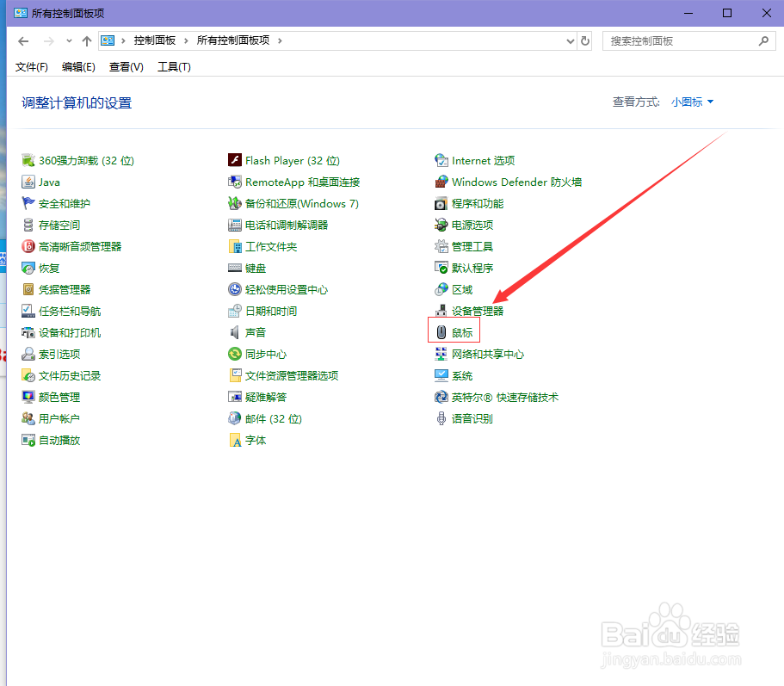
Task: Open the 查看(V) menu
Action: tap(125, 66)
